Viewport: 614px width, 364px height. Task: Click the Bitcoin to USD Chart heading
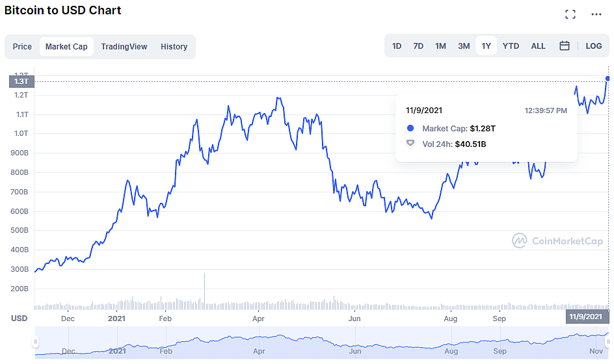pos(62,10)
